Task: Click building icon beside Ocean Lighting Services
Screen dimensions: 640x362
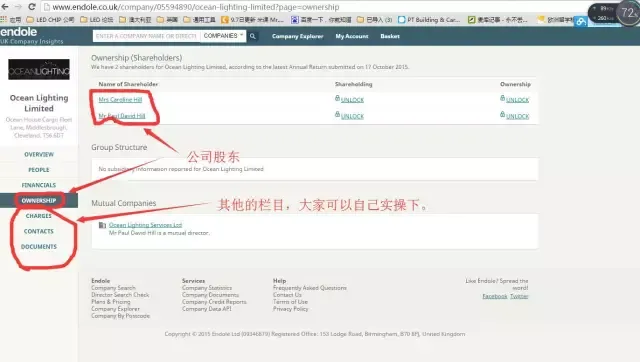Action: click(x=102, y=225)
